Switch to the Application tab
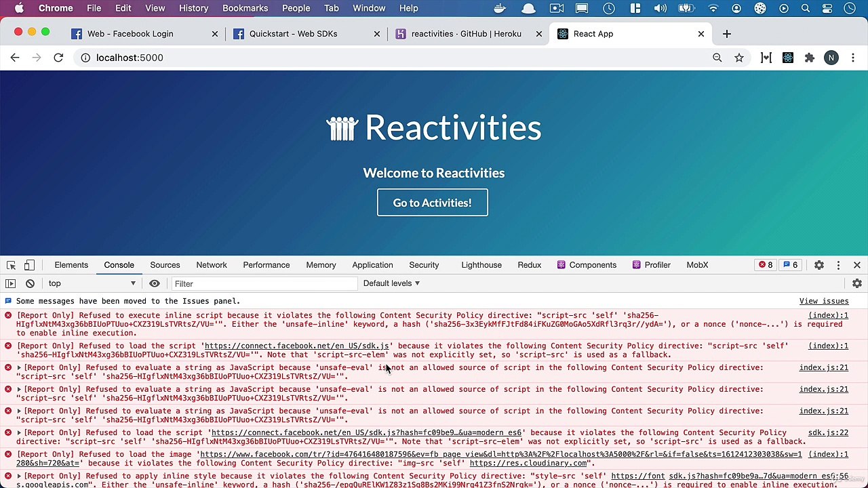868x488 pixels. click(372, 265)
